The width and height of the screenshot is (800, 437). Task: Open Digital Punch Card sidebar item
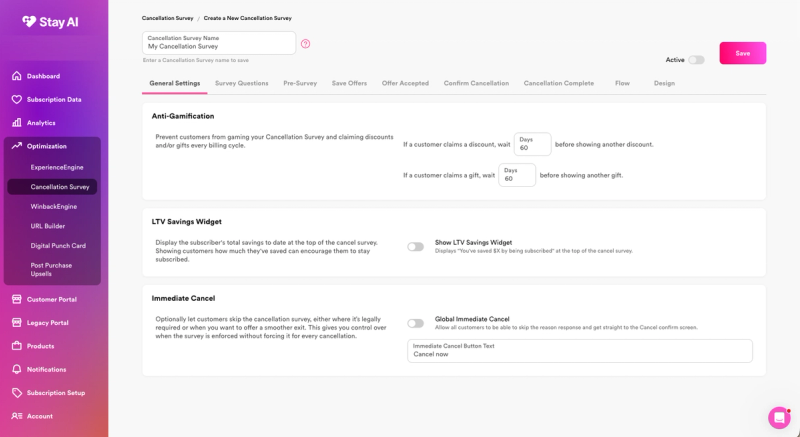tap(58, 246)
